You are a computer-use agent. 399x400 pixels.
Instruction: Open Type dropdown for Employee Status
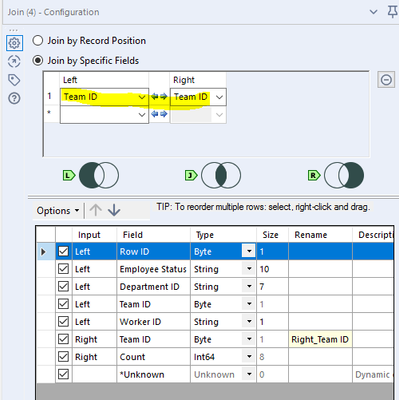coord(249,269)
